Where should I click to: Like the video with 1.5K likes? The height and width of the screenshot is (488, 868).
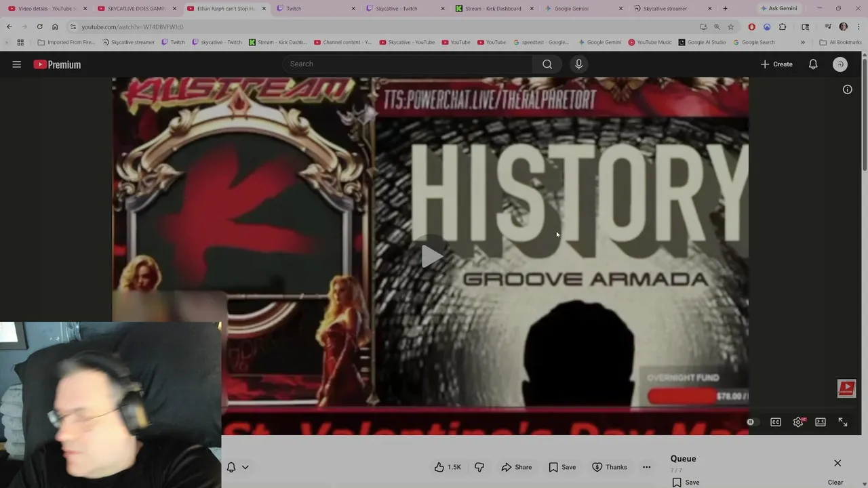pyautogui.click(x=448, y=467)
